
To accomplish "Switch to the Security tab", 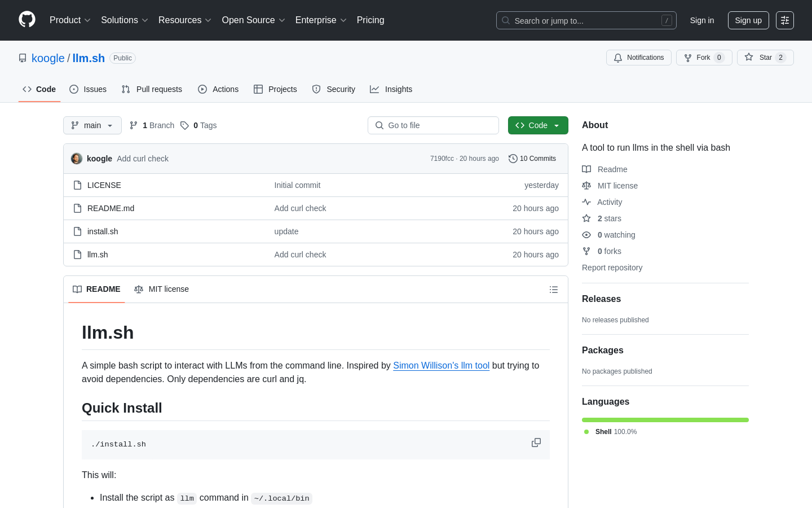I will point(334,89).
